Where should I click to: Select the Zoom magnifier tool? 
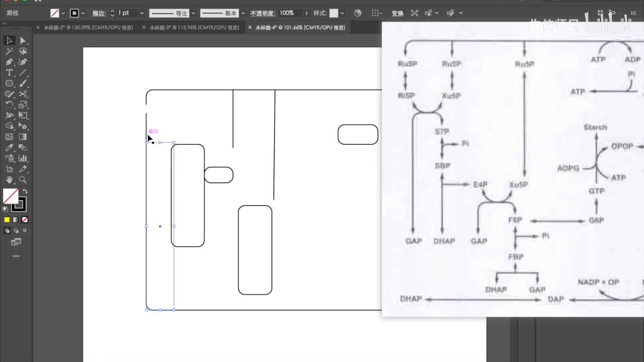[23, 179]
